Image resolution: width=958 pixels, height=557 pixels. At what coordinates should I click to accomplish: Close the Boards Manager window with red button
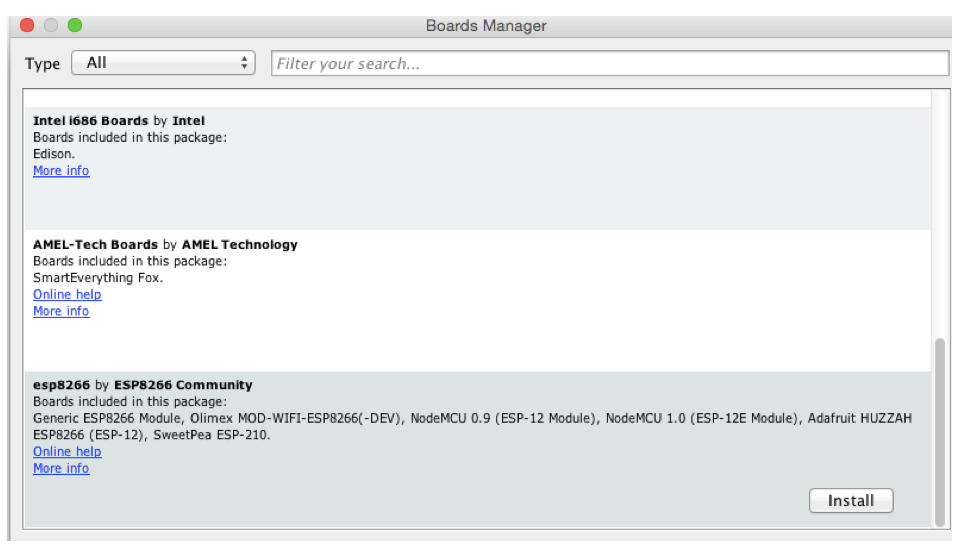(x=27, y=25)
